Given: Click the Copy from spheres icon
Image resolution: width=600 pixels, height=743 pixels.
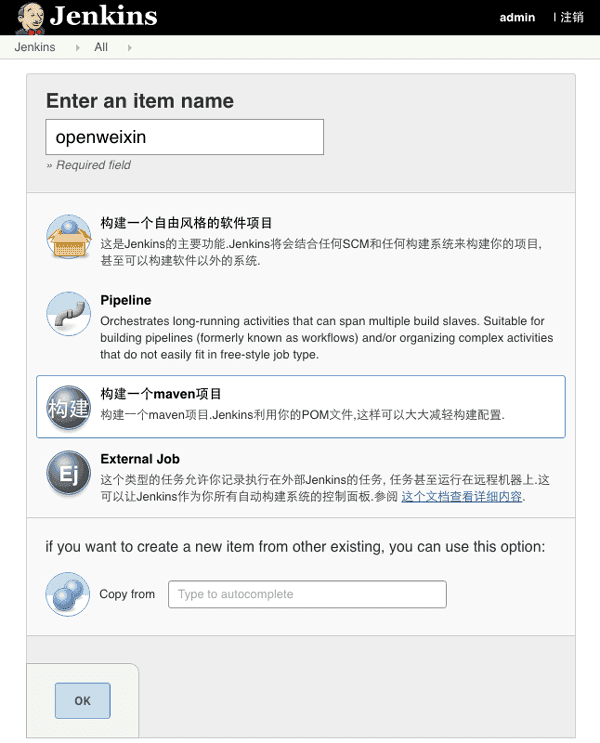Looking at the screenshot, I should tap(68, 594).
